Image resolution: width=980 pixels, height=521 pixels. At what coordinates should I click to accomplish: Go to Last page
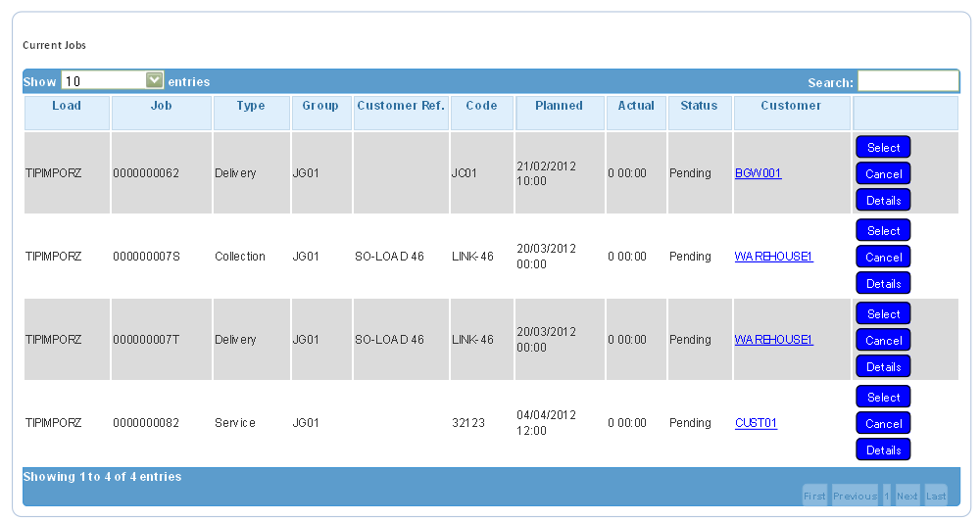click(936, 496)
